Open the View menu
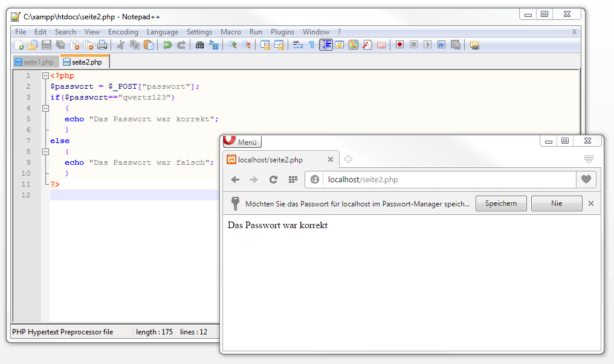 point(92,32)
